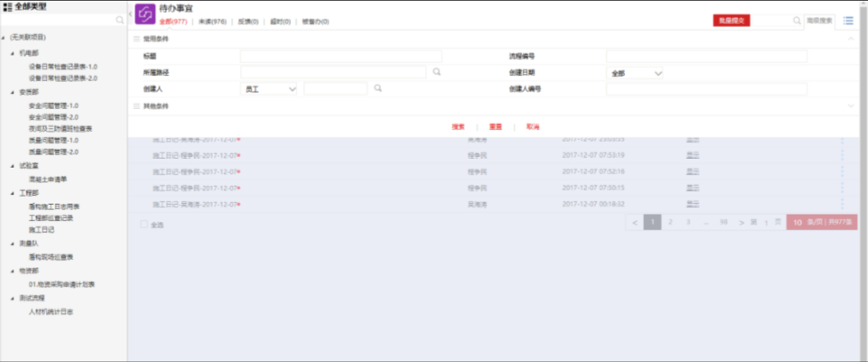
Task: Click the 10 条/页 page size box
Action: pyautogui.click(x=821, y=223)
